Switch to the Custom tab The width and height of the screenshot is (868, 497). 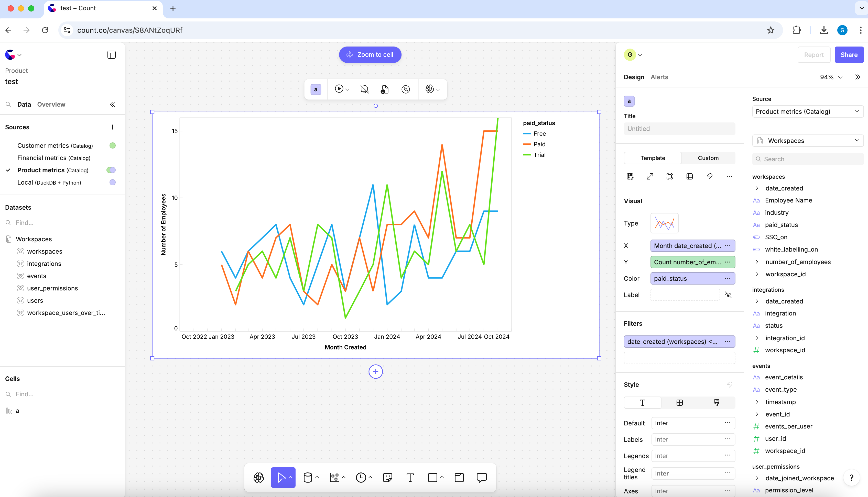pos(708,158)
